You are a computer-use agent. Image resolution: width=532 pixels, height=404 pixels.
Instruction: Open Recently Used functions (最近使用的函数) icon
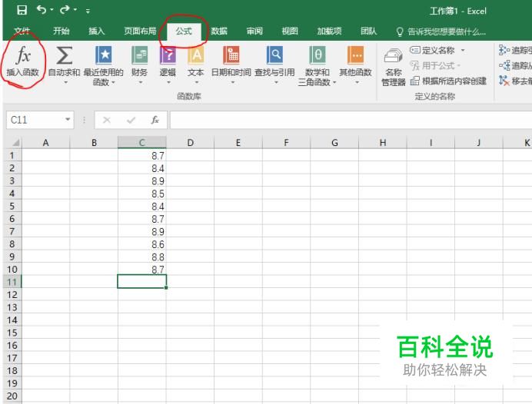point(104,55)
